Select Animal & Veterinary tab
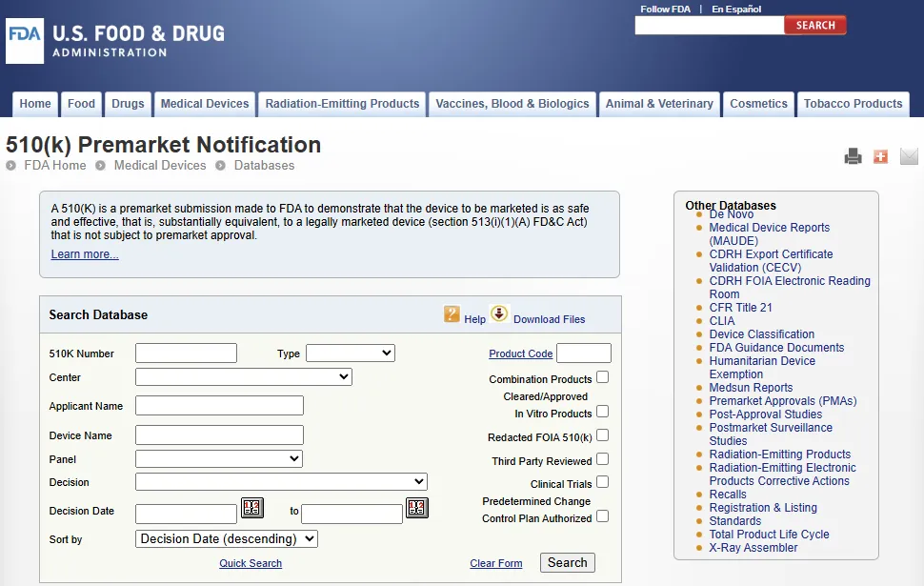The image size is (924, 586). point(659,104)
